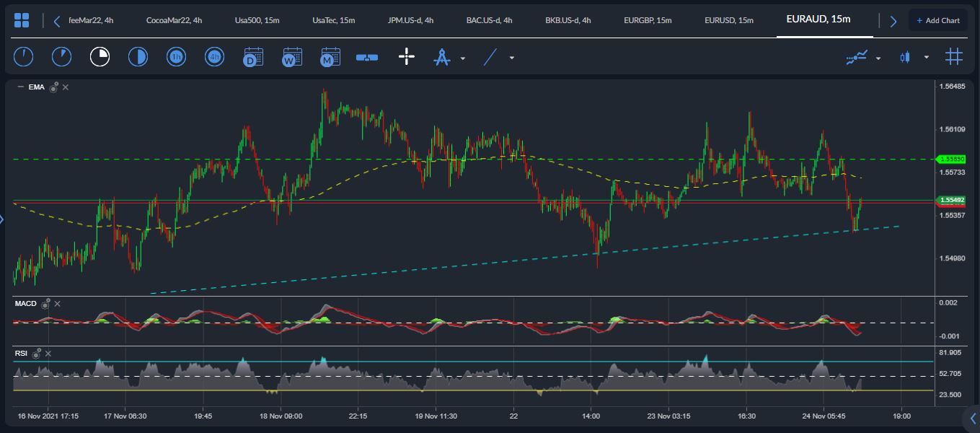Switch to the JPM.US-d, 4h tab
This screenshot has height=433, width=980.
tap(410, 20)
